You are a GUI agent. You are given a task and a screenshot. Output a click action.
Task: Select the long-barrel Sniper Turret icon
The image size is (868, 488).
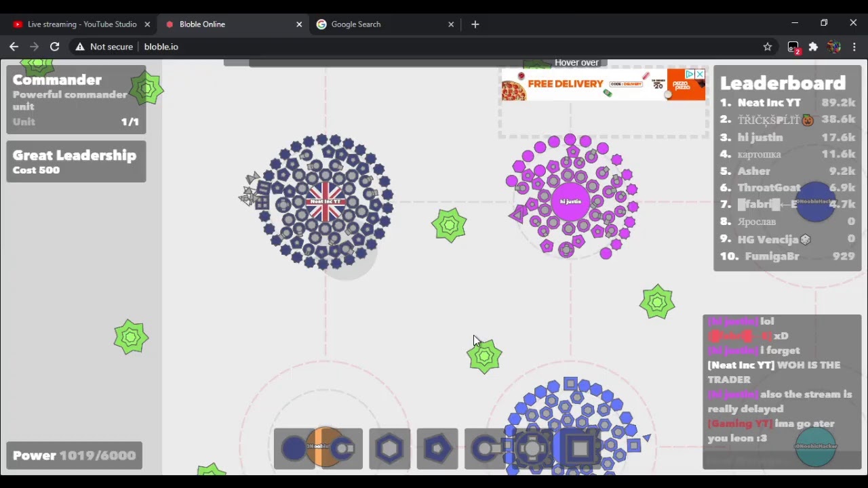tap(485, 449)
